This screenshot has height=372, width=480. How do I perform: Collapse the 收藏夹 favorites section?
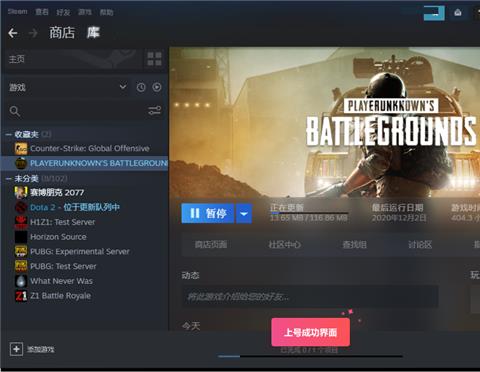[x=8, y=134]
